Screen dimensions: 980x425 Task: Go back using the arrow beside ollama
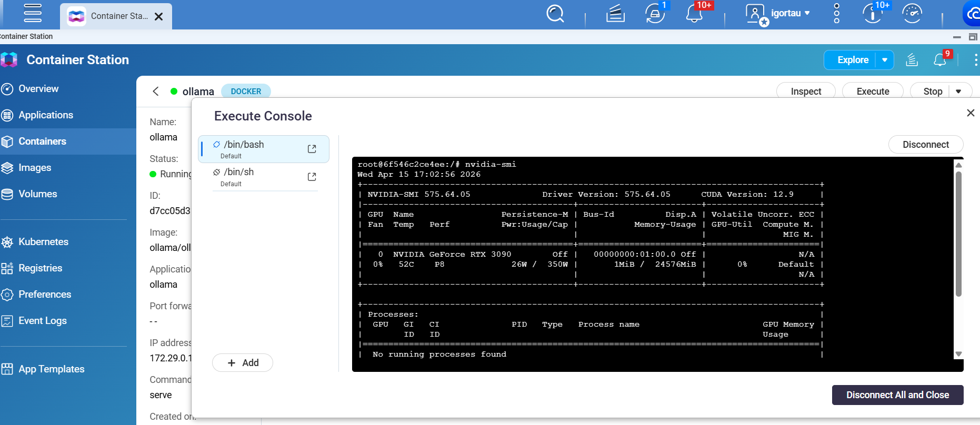point(156,91)
